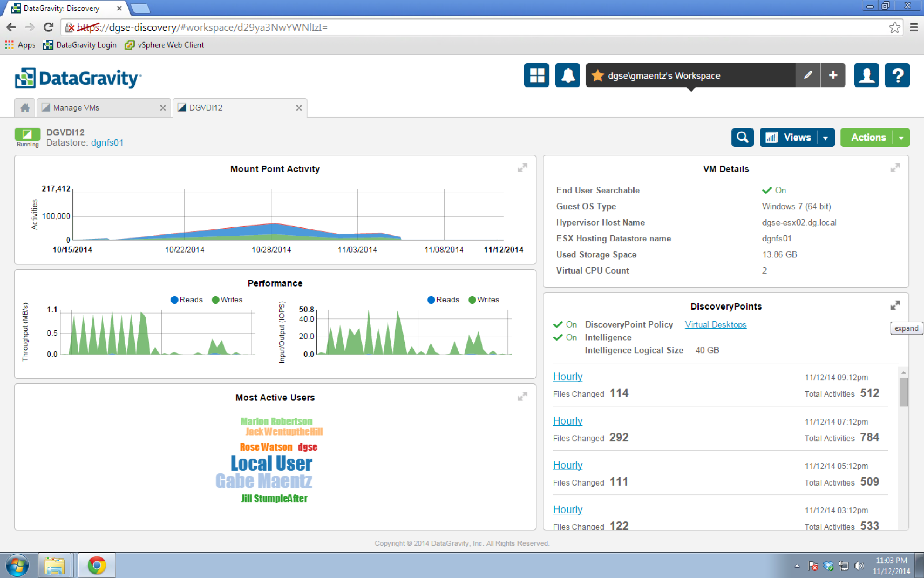924x578 pixels.
Task: Open Hourly DiscoveryPoint from 03:12pm
Action: point(568,509)
